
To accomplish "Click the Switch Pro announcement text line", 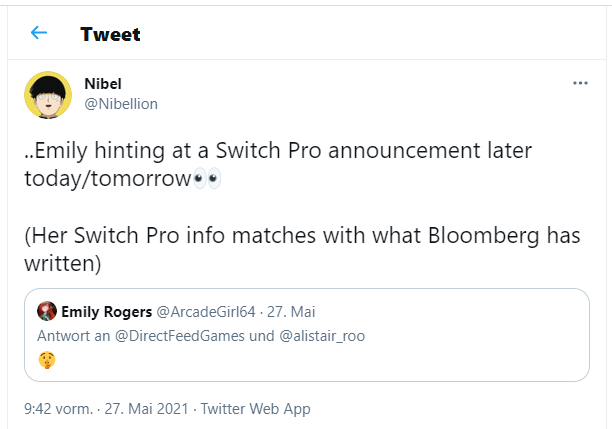I will pos(278,151).
